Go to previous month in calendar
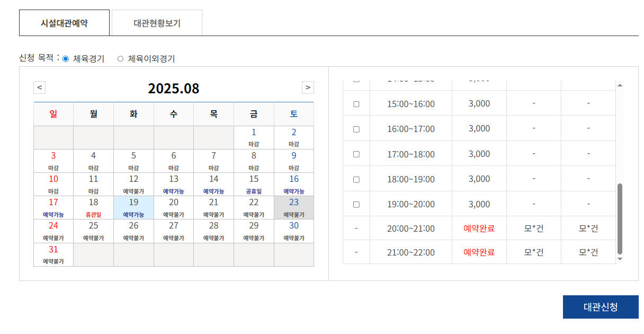Screen dimensions: 644x334 click(40, 87)
